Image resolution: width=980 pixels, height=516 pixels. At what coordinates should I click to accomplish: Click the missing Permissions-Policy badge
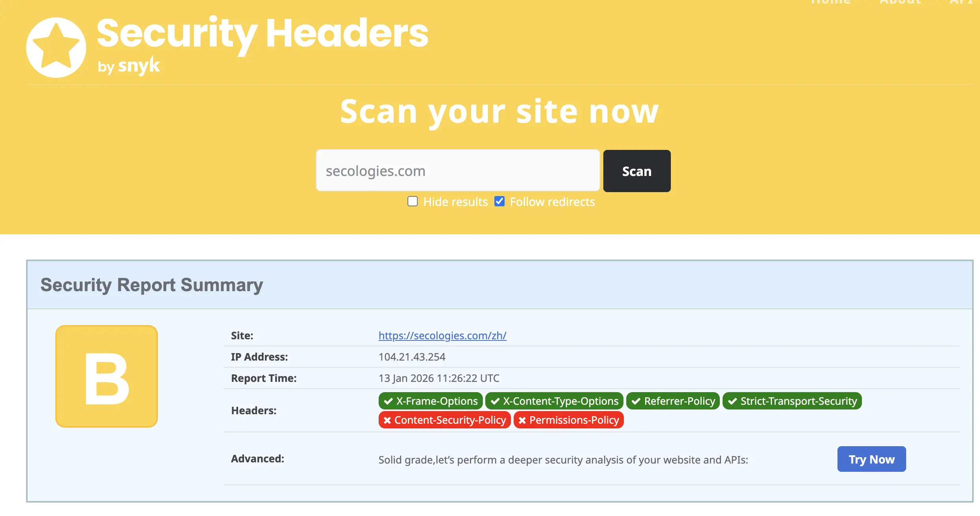coord(569,420)
